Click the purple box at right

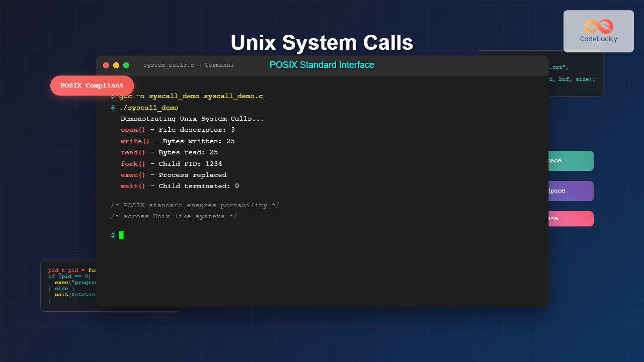pos(571,191)
